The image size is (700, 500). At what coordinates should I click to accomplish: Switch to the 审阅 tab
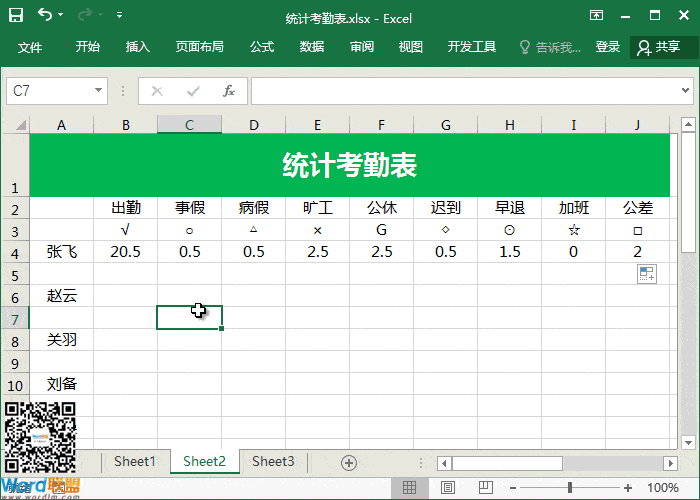coord(362,46)
